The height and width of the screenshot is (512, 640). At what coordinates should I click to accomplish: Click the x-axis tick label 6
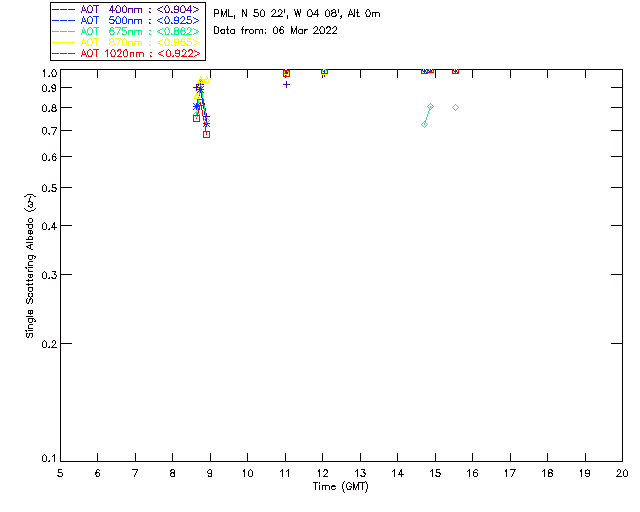[x=98, y=473]
